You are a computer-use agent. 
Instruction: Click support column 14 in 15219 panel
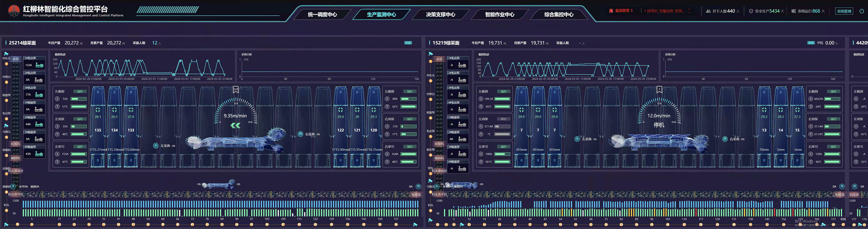(781, 127)
